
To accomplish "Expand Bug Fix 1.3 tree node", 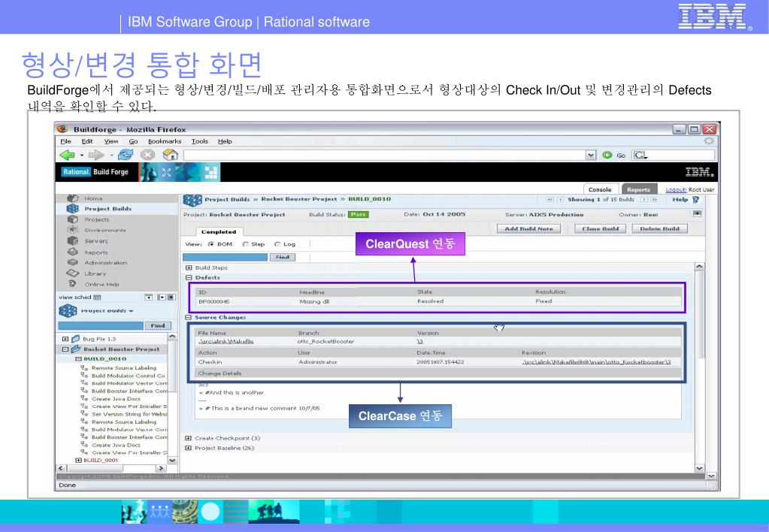I will pos(65,339).
